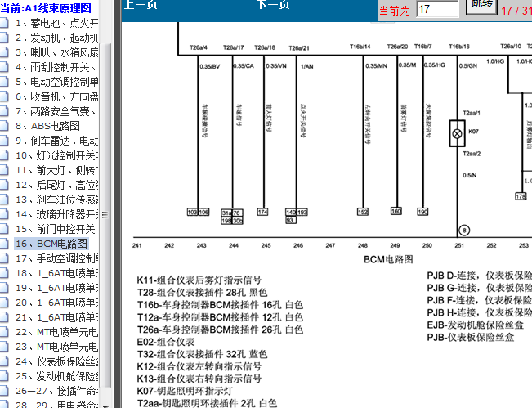Open list item 6、收音机、方向盘

(56, 96)
